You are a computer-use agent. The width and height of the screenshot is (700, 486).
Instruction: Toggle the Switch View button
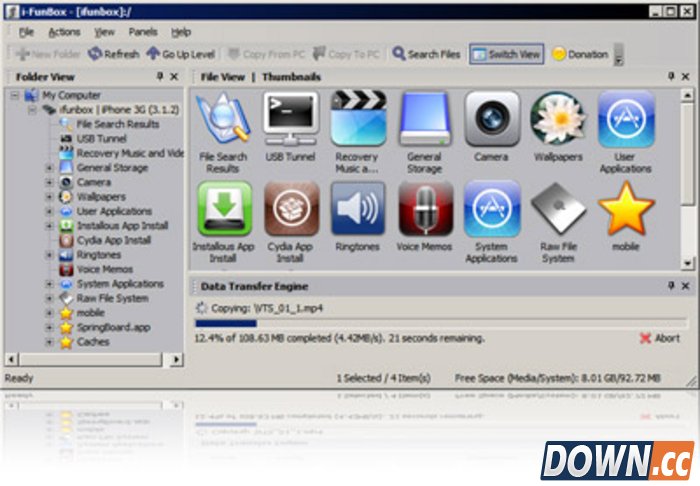(506, 54)
